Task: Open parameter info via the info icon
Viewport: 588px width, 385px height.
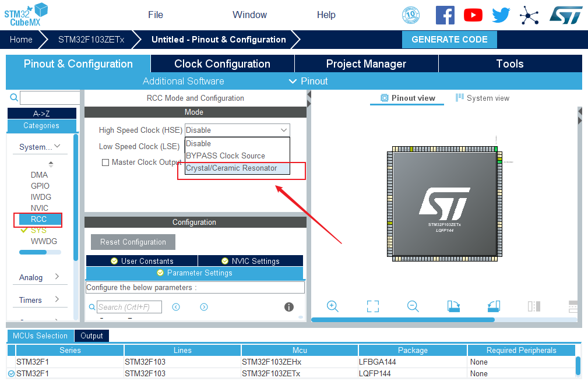Action: coord(288,306)
